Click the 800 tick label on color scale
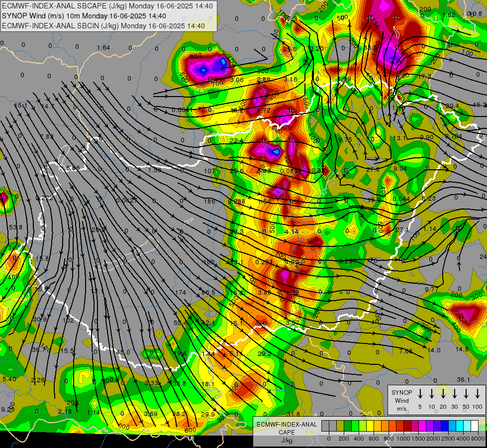 point(389,439)
